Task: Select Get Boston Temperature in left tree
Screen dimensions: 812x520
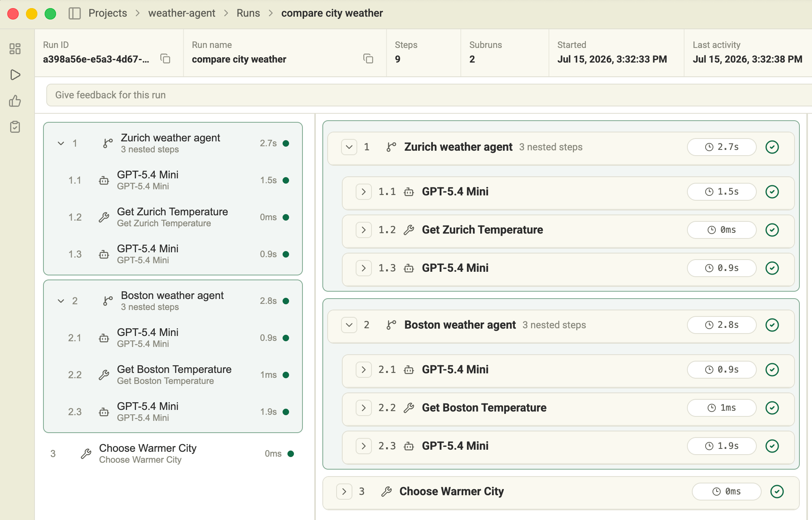Action: (x=173, y=375)
